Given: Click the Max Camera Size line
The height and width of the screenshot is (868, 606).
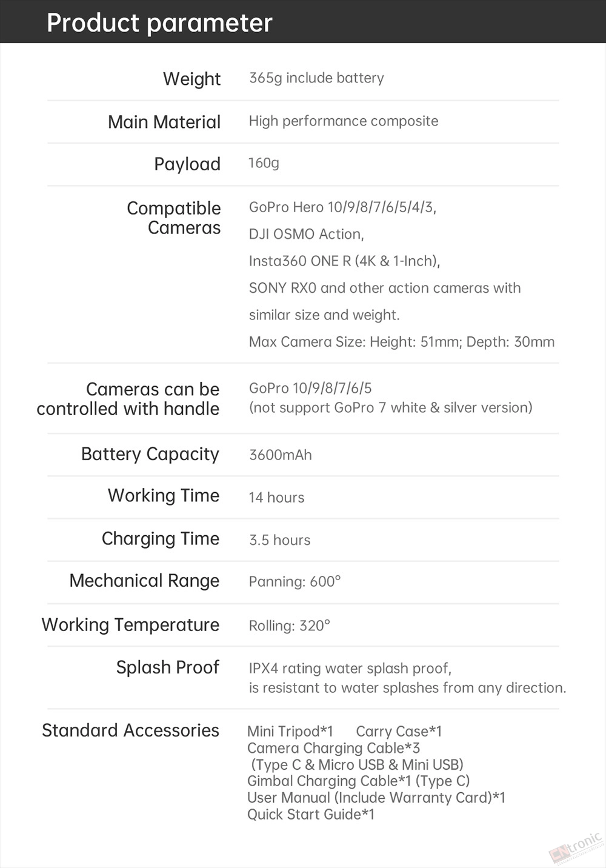Looking at the screenshot, I should tap(402, 342).
